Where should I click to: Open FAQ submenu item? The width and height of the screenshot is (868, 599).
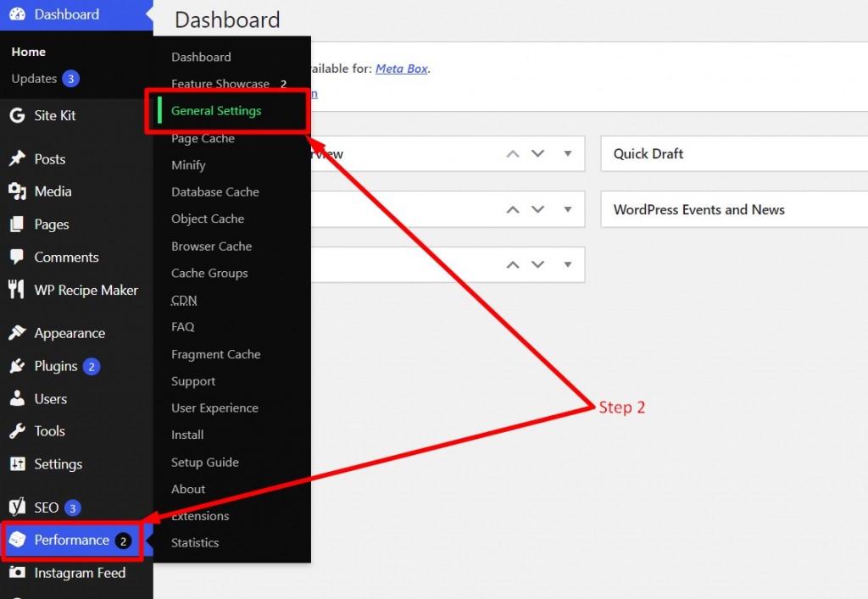(183, 327)
